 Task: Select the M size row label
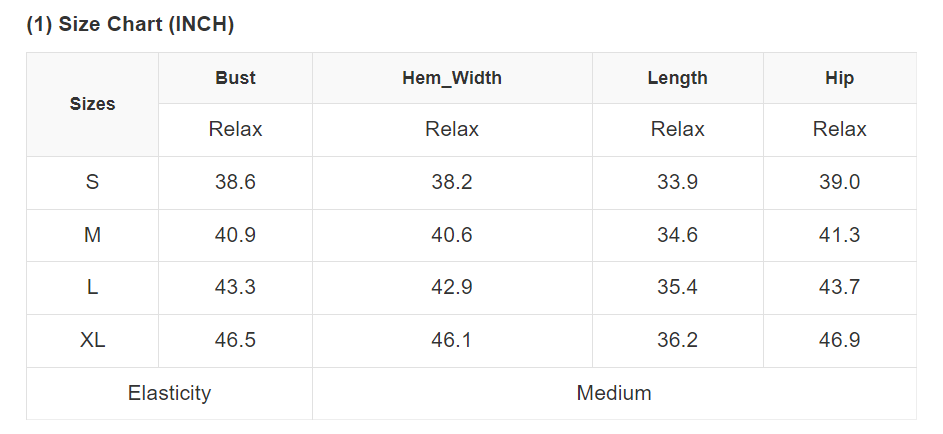pyautogui.click(x=92, y=235)
